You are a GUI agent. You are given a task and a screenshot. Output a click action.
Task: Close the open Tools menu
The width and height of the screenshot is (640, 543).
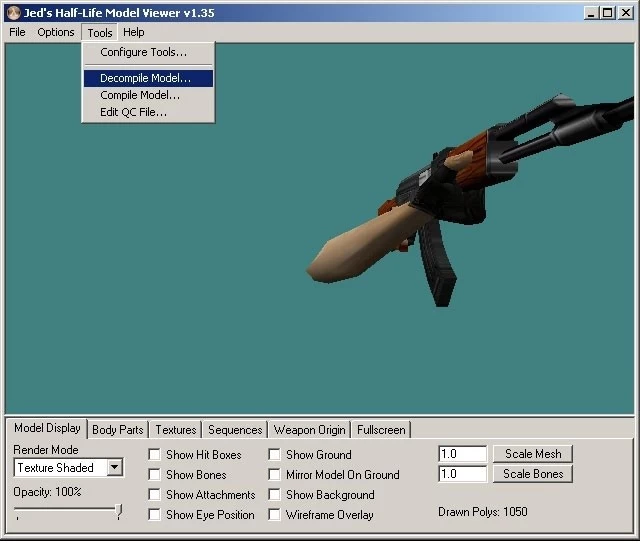click(100, 33)
